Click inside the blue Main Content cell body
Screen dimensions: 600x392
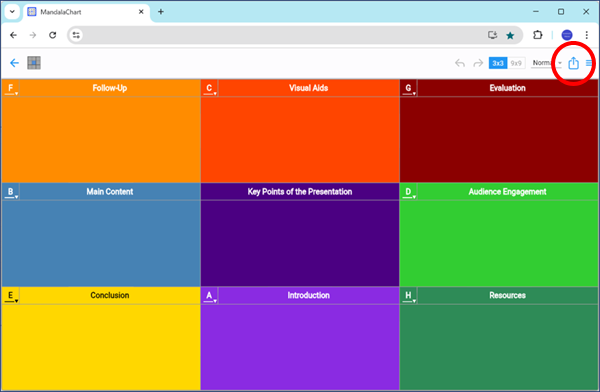[x=101, y=243]
